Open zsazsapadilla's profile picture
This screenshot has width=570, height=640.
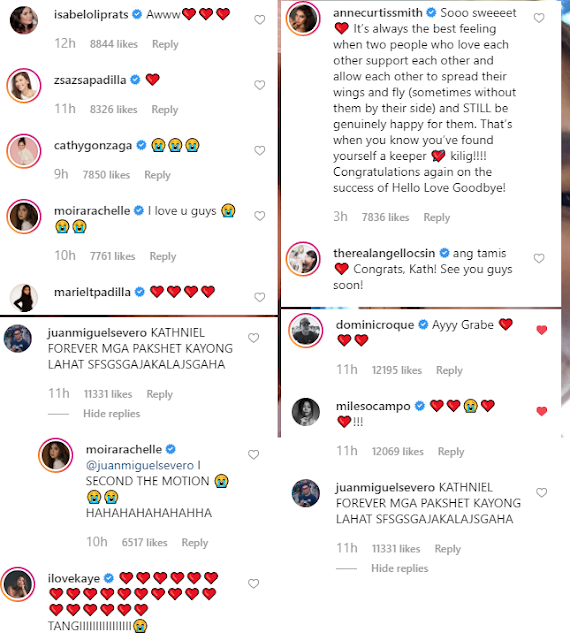coord(24,85)
